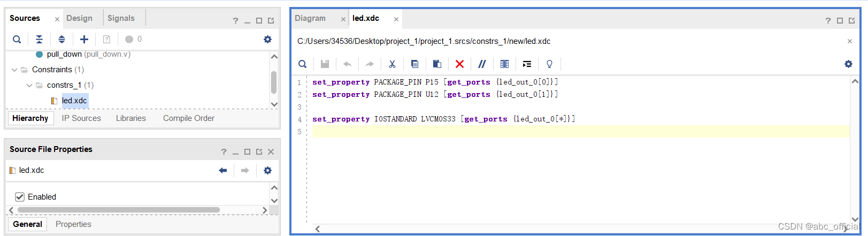Place cursor on editor line 5
The height and width of the screenshot is (236, 868).
click(x=581, y=132)
